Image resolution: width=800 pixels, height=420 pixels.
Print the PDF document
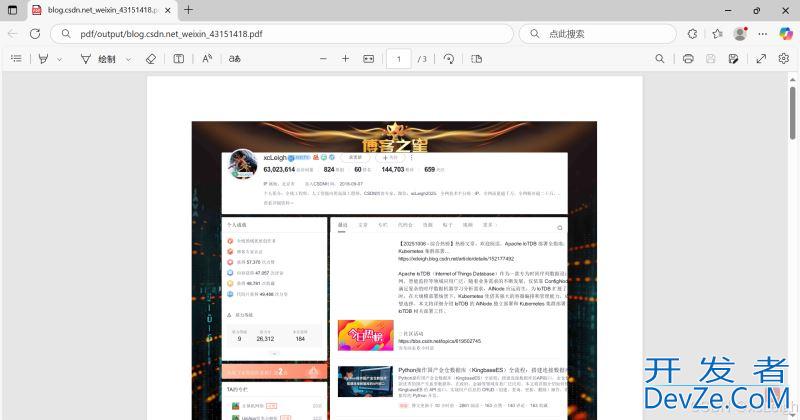(688, 59)
